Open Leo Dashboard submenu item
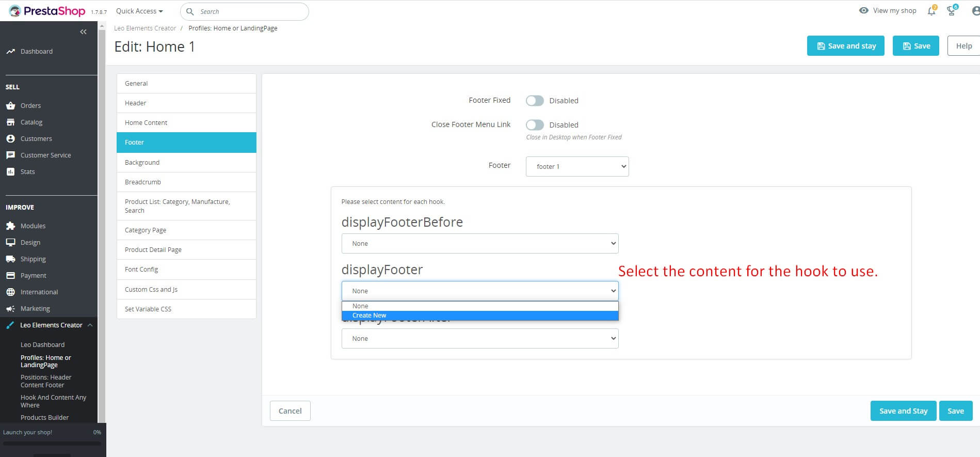The height and width of the screenshot is (457, 980). (43, 345)
